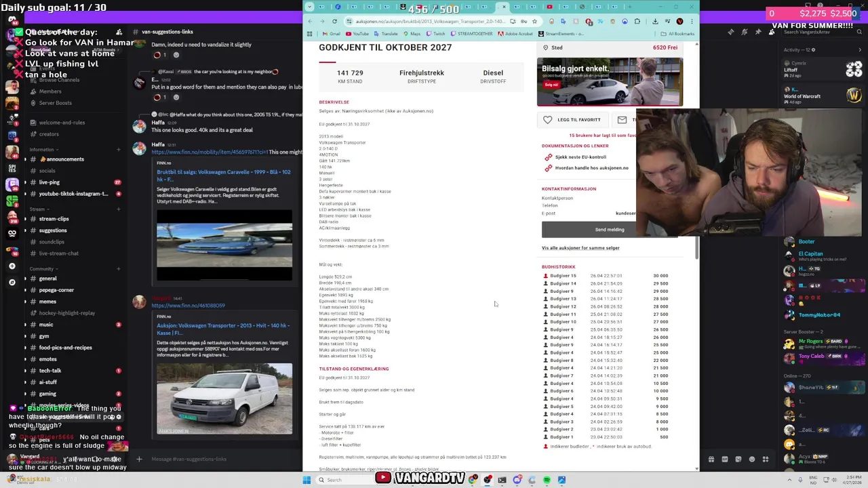Open the Chrome tab search dropdown
868x488 pixels.
309,7
